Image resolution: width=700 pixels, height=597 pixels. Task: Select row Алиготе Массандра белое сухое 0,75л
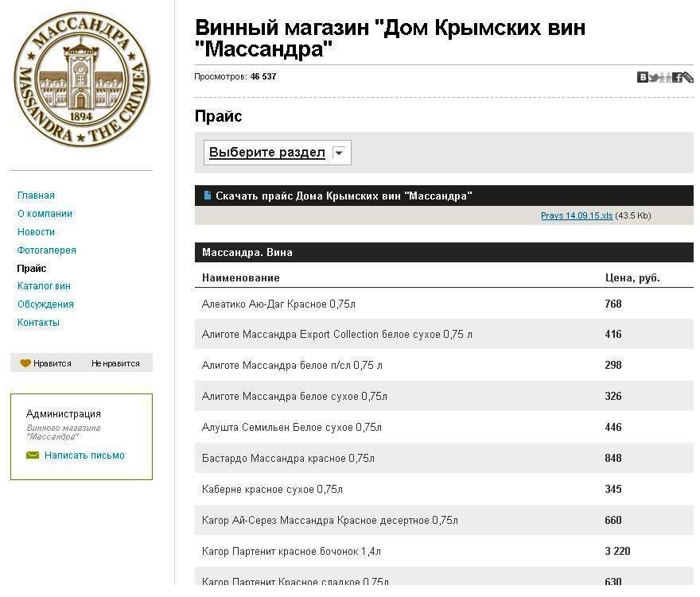coord(444,396)
